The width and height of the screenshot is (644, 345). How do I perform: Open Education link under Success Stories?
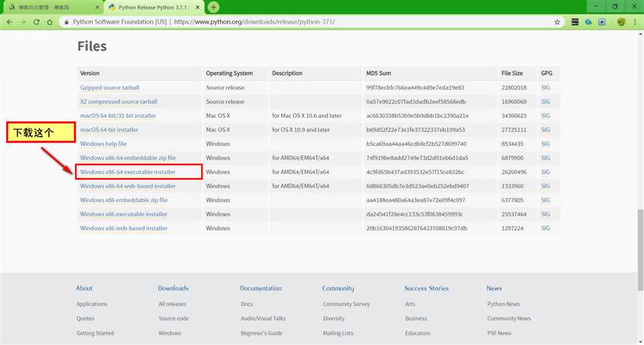pos(418,333)
